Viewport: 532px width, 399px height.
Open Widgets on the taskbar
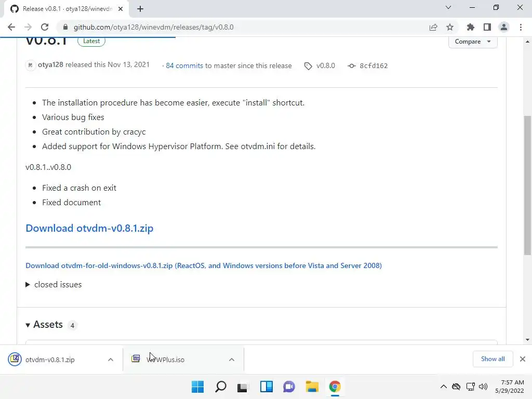(x=267, y=387)
